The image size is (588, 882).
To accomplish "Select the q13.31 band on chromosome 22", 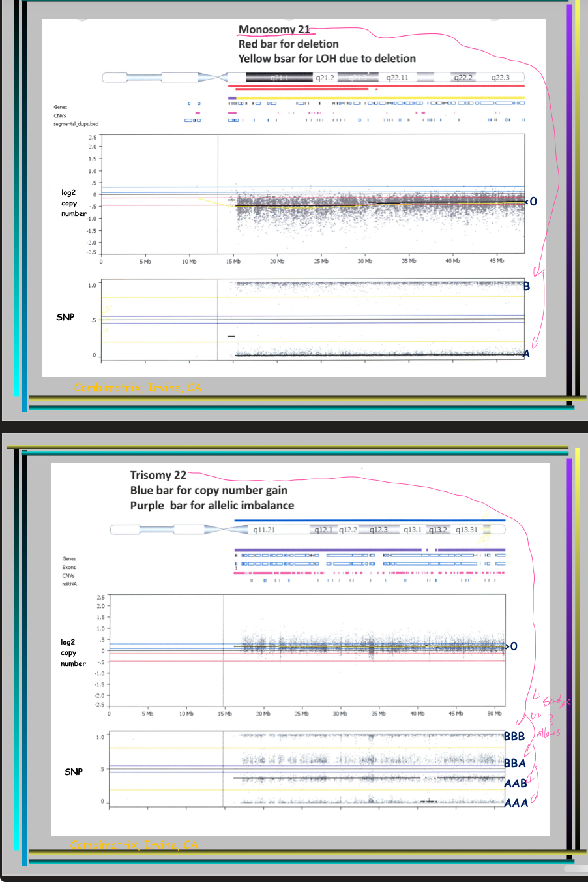I will [466, 530].
